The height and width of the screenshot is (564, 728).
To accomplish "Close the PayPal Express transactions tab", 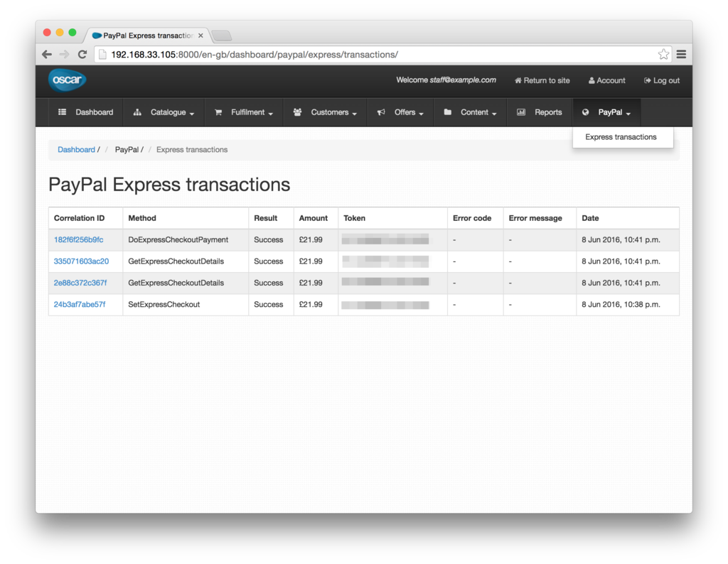I will (200, 36).
